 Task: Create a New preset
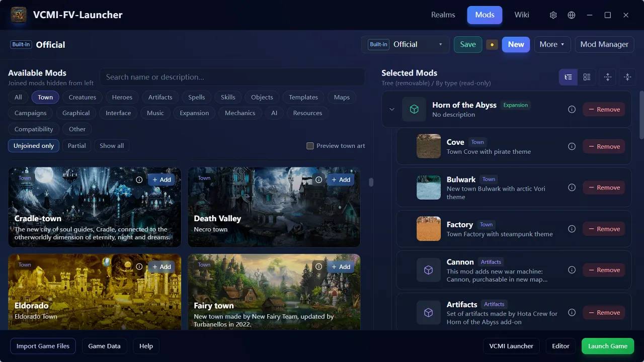516,44
